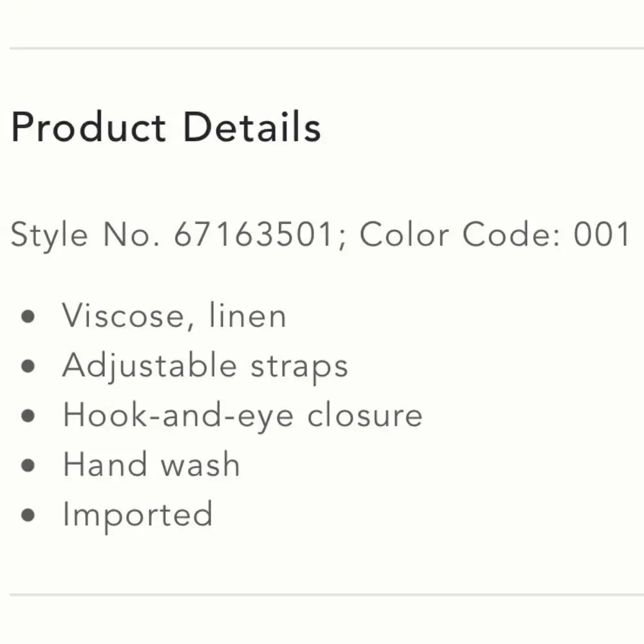Viewport: 644px width, 644px height.
Task: Click the divider line above Product Details
Action: (x=327, y=48)
